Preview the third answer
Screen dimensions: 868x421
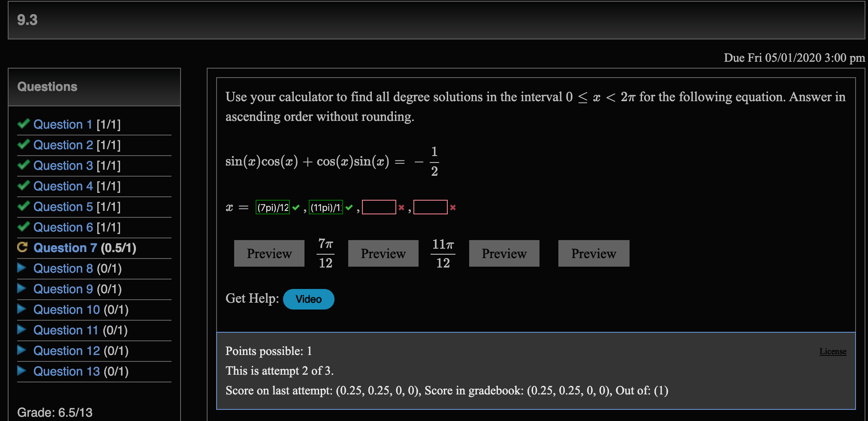click(504, 253)
